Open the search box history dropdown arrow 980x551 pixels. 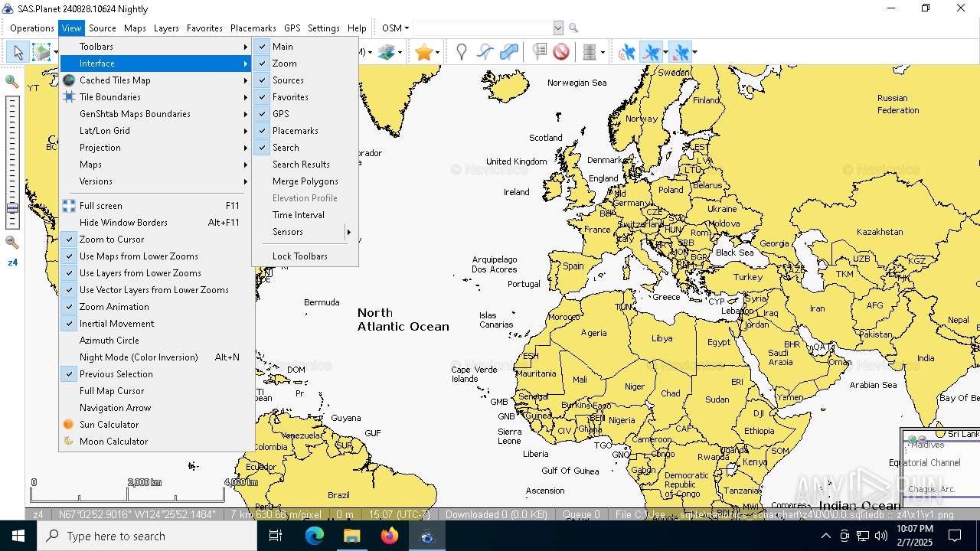(558, 28)
